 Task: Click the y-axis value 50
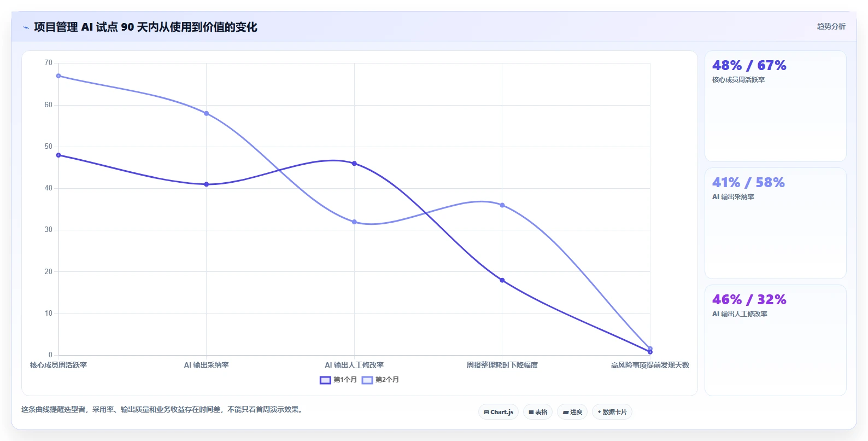pos(49,147)
